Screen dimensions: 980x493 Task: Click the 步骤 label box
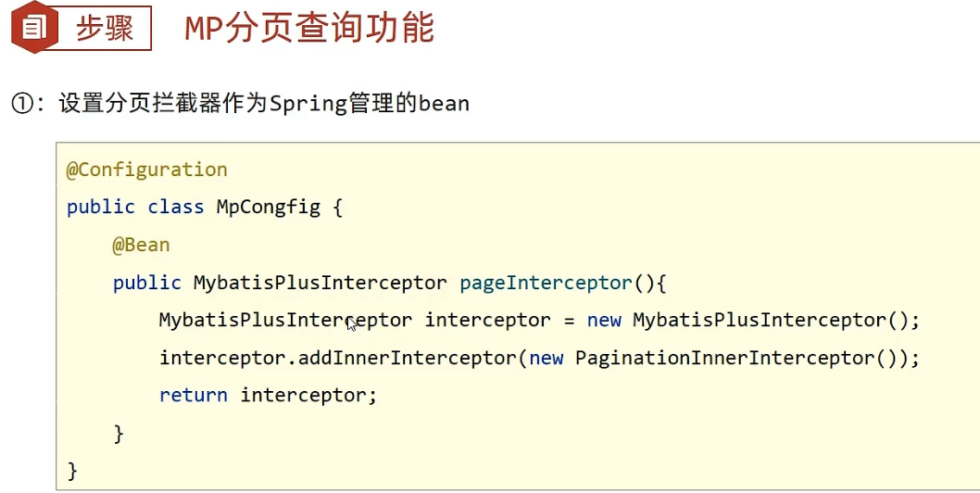point(105,28)
